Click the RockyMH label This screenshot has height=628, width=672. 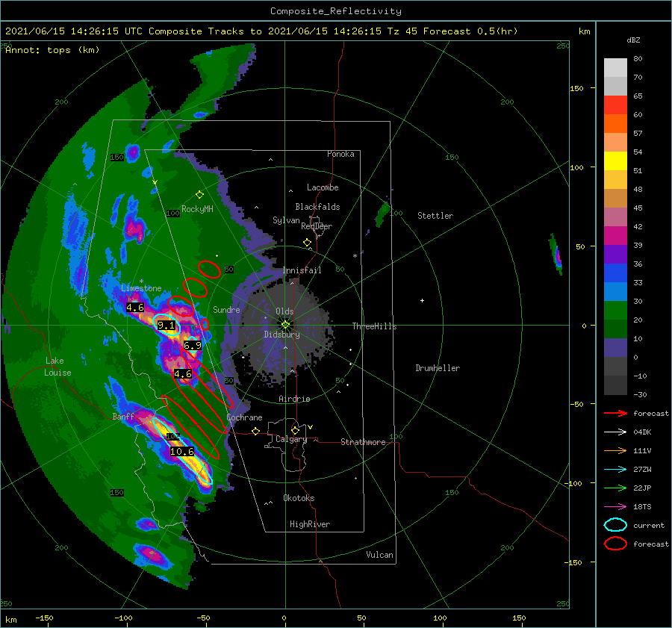[x=197, y=209]
